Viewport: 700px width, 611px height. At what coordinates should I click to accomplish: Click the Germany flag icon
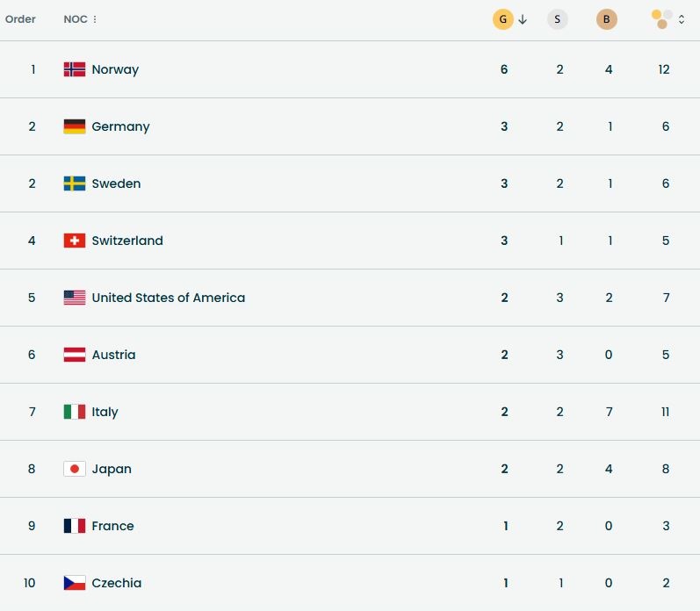click(74, 126)
